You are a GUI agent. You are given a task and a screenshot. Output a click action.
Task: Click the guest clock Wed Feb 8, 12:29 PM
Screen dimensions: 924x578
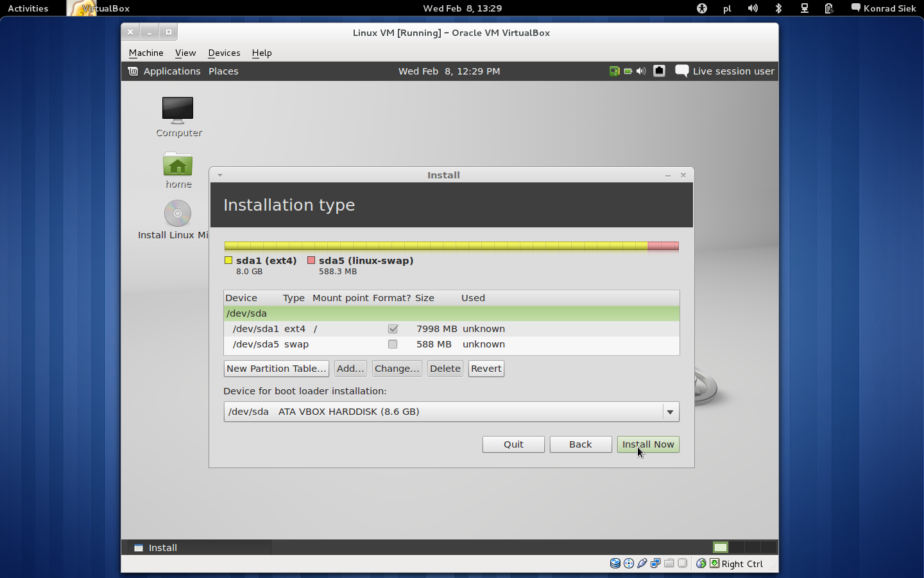click(449, 71)
